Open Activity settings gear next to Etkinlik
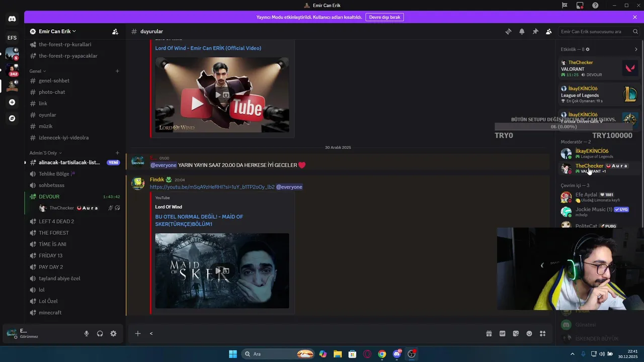The width and height of the screenshot is (644, 362). point(588,49)
